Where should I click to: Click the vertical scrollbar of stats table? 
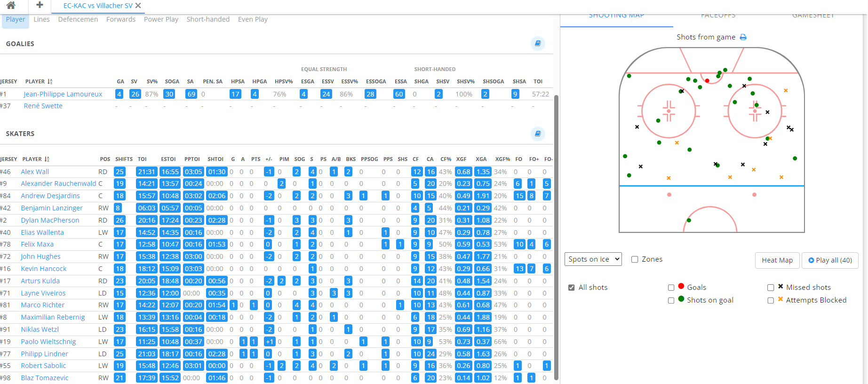[x=556, y=235]
